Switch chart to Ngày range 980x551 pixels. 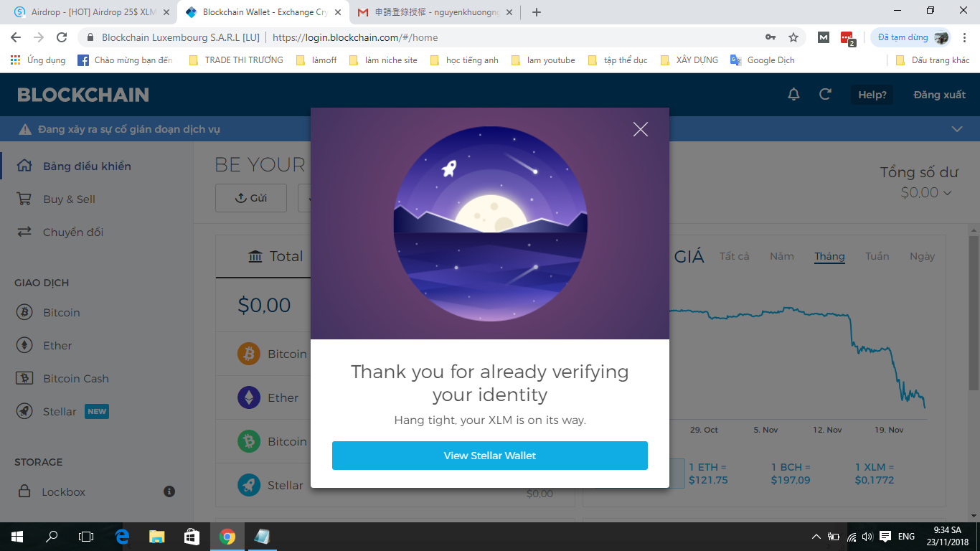[922, 256]
